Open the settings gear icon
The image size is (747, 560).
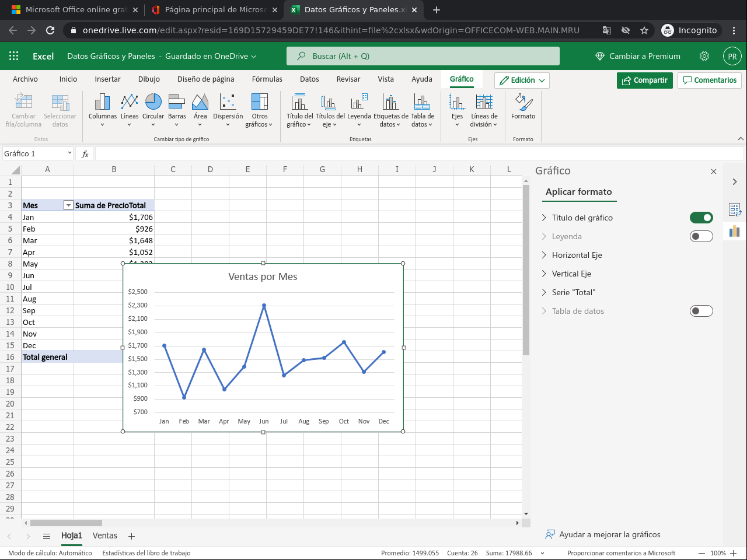pos(704,56)
